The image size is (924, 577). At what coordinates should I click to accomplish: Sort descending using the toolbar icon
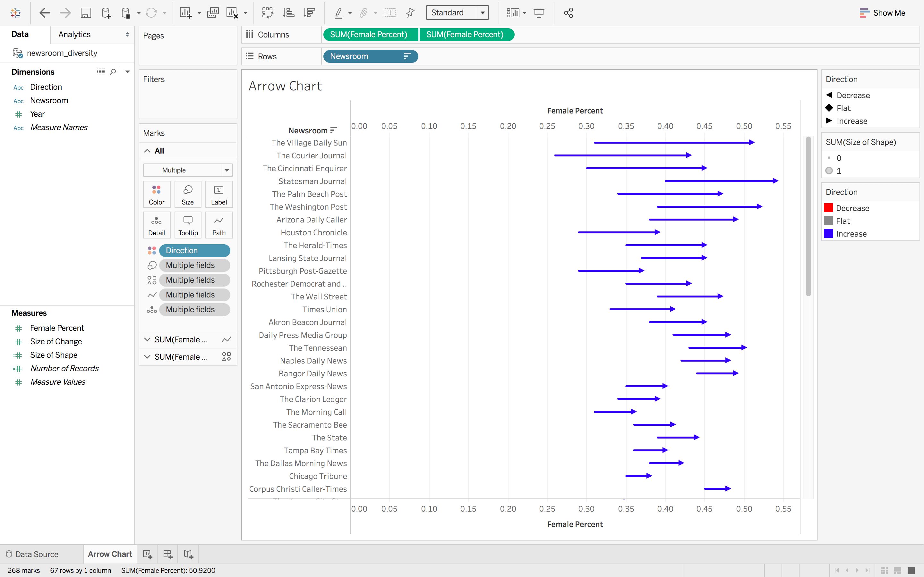tap(309, 13)
